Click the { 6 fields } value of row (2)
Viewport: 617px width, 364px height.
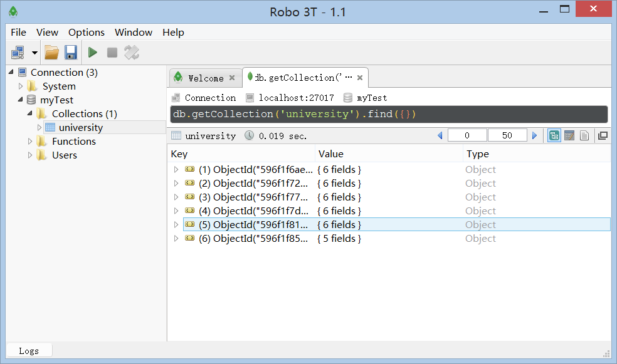click(339, 183)
